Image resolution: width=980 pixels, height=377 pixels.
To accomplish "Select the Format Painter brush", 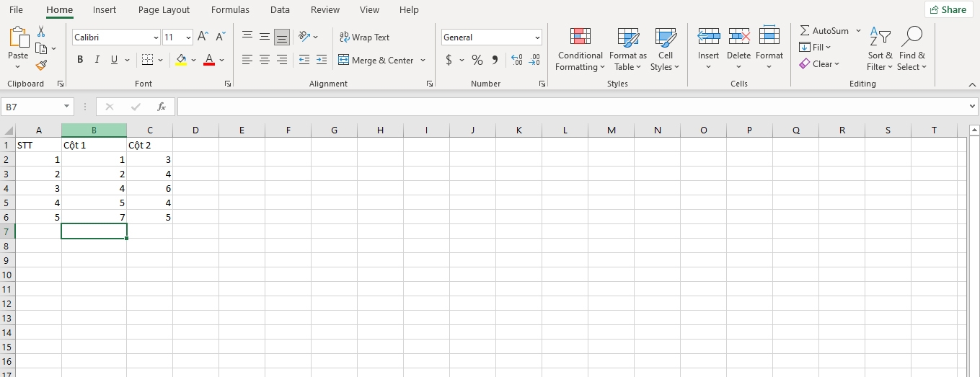I will 41,65.
